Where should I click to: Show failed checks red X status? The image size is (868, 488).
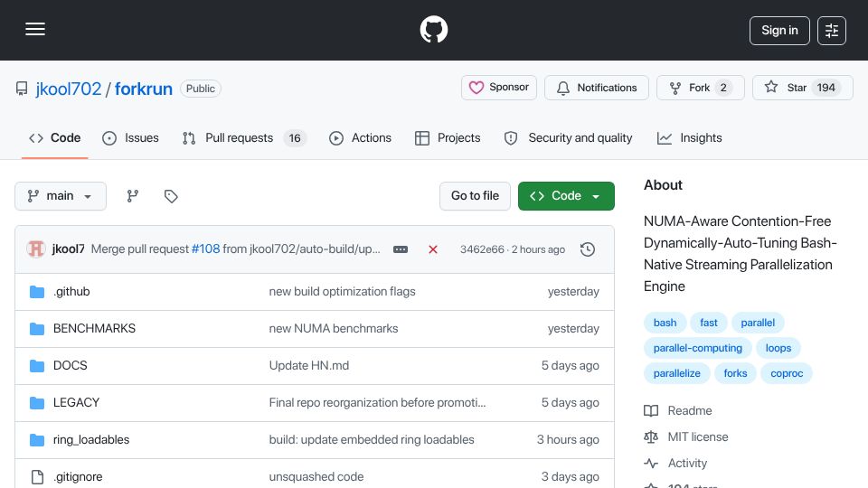pyautogui.click(x=433, y=249)
